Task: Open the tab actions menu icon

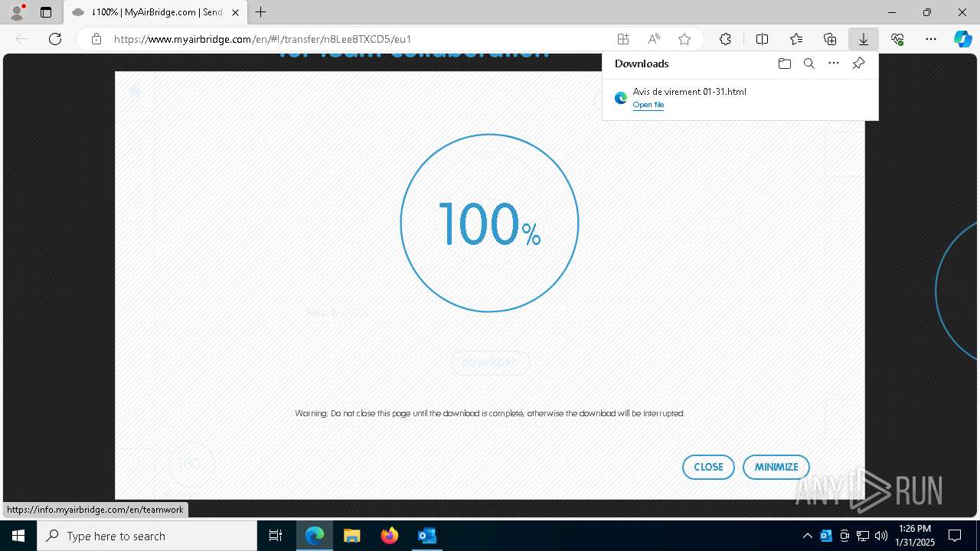Action: click(46, 12)
